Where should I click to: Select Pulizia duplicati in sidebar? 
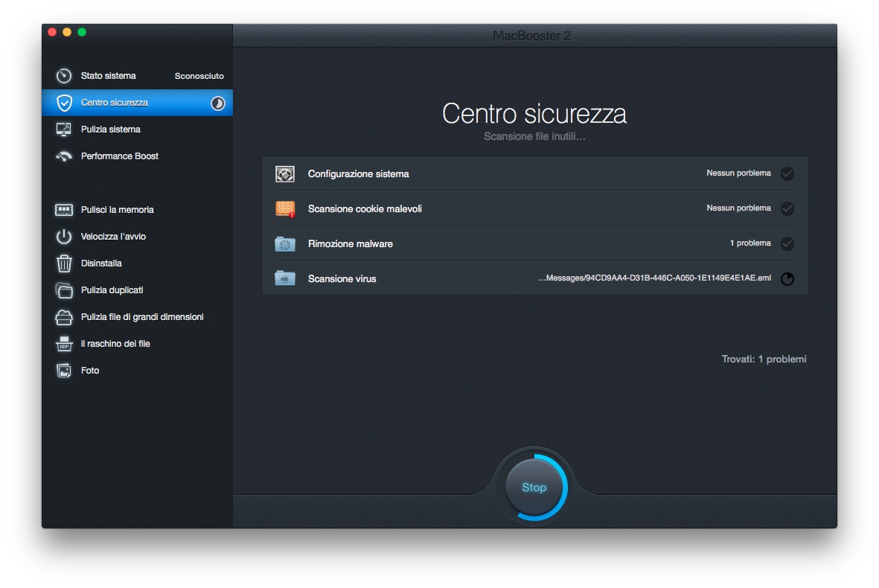(x=138, y=290)
